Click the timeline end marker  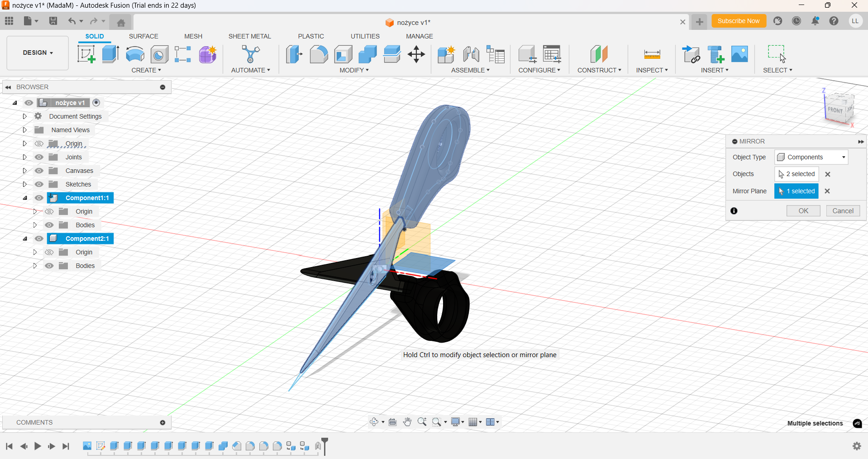tap(324, 446)
